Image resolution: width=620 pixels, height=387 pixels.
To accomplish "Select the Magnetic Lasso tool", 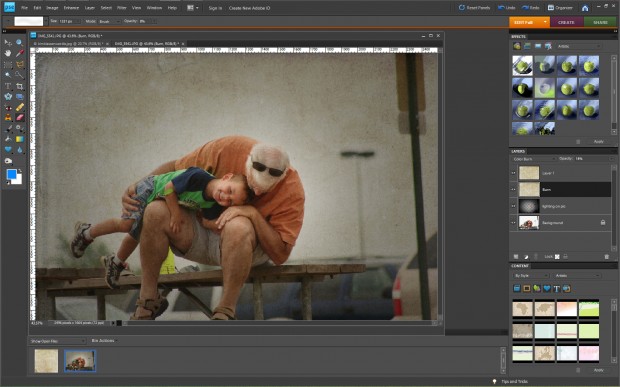I will pyautogui.click(x=19, y=64).
